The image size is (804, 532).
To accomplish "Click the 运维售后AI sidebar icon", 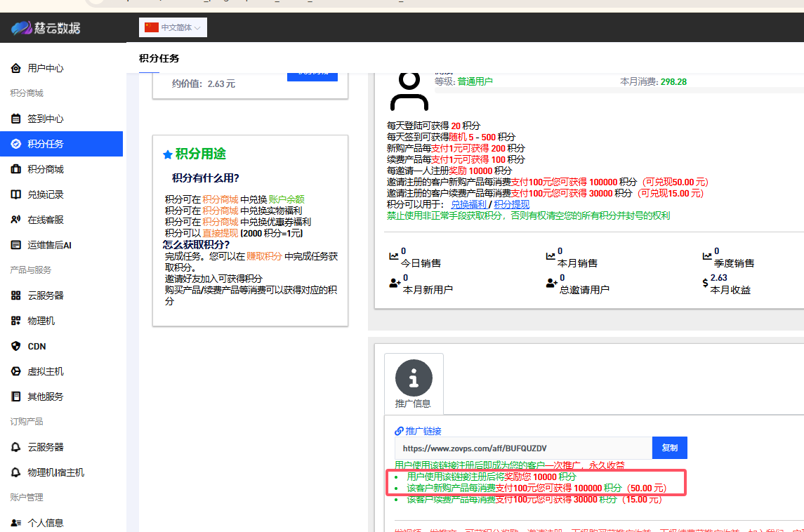I will [x=15, y=245].
